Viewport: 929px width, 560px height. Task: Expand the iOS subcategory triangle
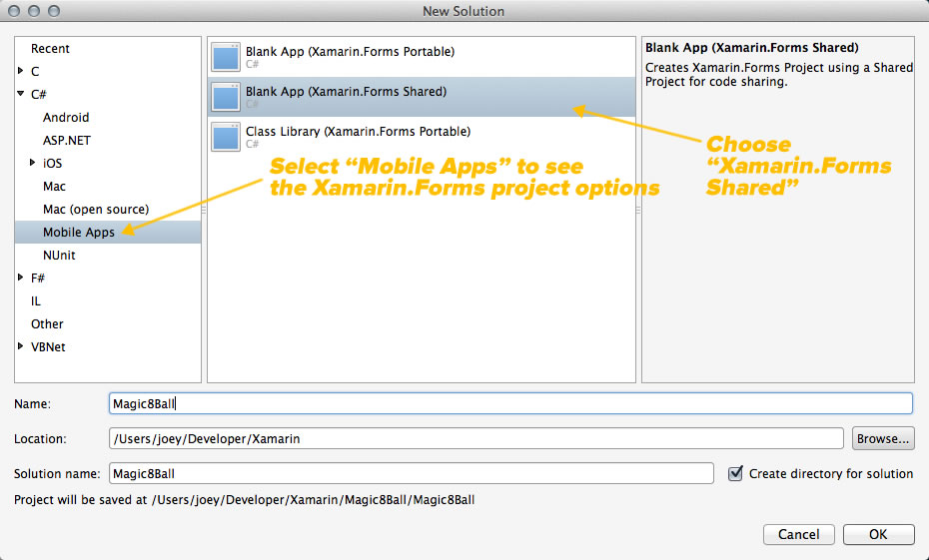pos(33,163)
